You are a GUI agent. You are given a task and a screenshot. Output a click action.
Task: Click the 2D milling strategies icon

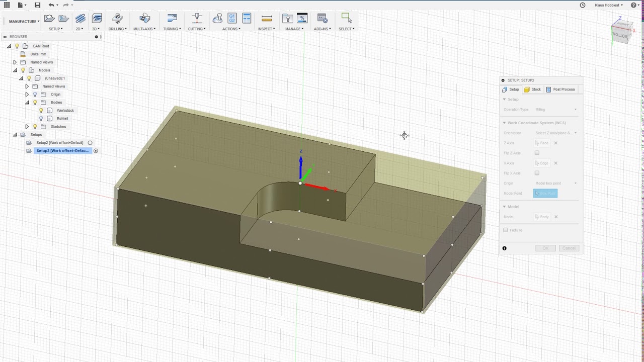80,19
